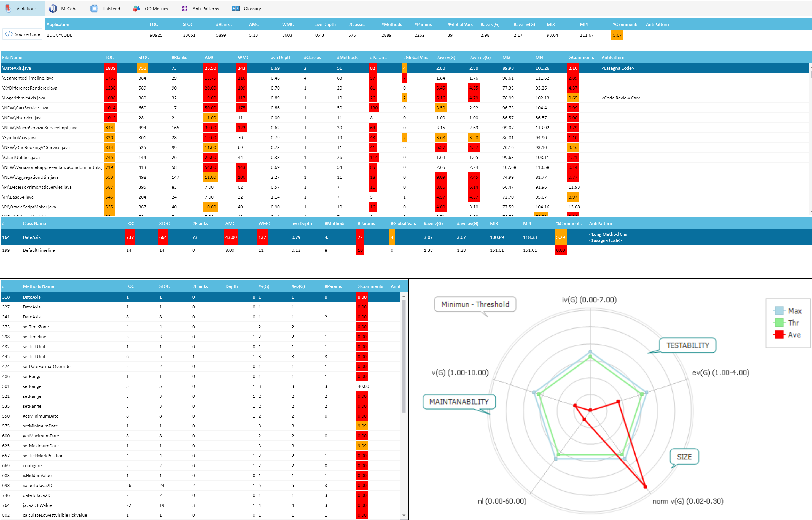Click the Max legend color square
This screenshot has height=520, width=812.
[x=779, y=311]
